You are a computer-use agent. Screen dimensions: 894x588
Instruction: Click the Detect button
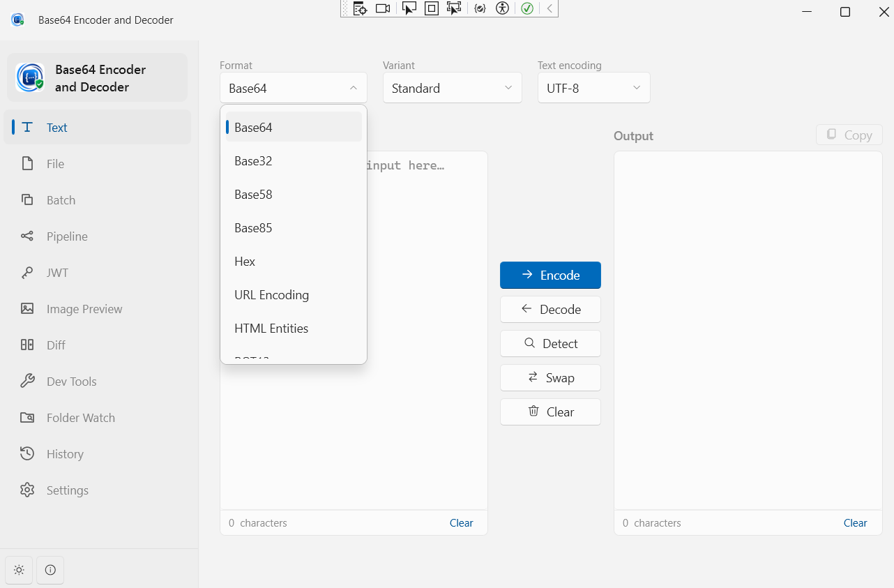point(550,343)
